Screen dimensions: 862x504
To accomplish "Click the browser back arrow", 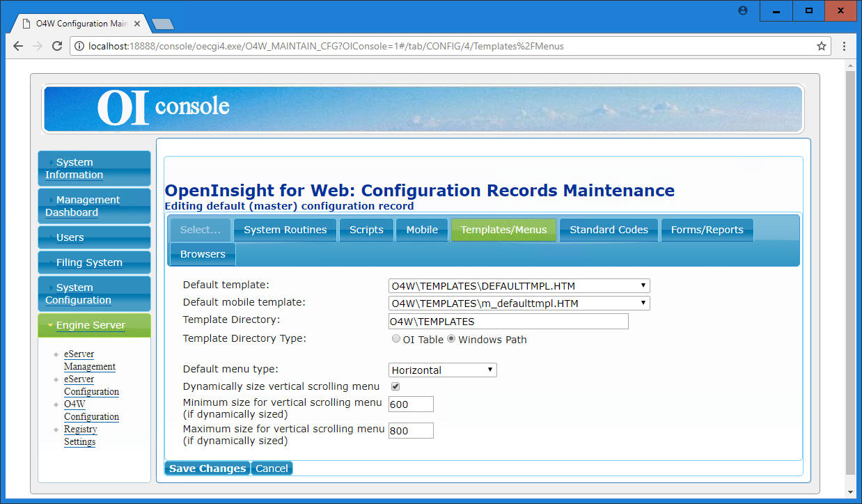I will click(x=18, y=46).
